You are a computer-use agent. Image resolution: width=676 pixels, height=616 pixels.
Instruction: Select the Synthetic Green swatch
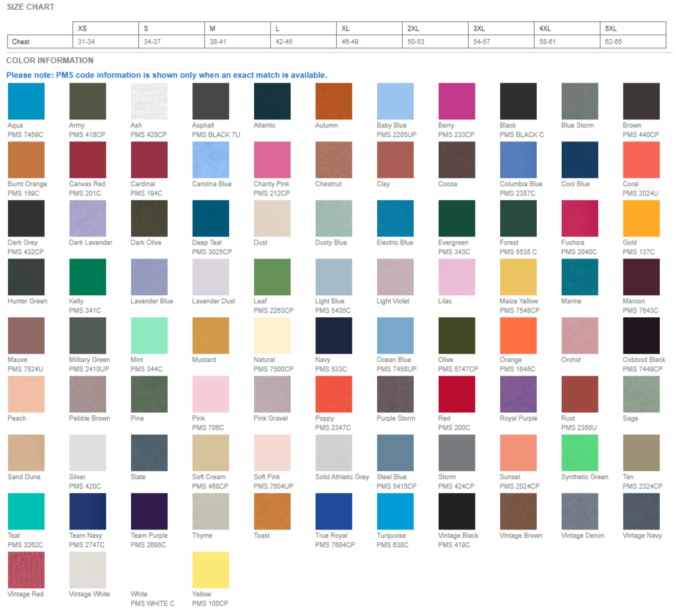pyautogui.click(x=579, y=453)
